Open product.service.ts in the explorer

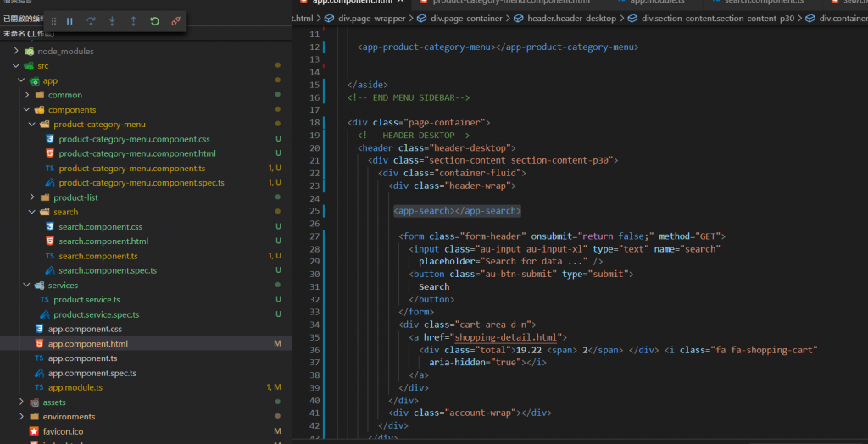click(87, 299)
